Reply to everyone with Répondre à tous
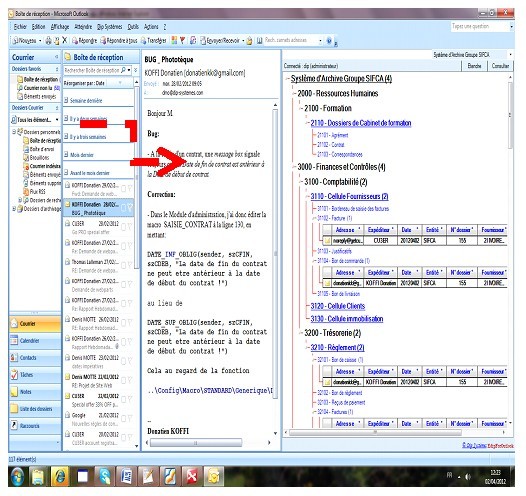The image size is (526, 496). [119, 41]
